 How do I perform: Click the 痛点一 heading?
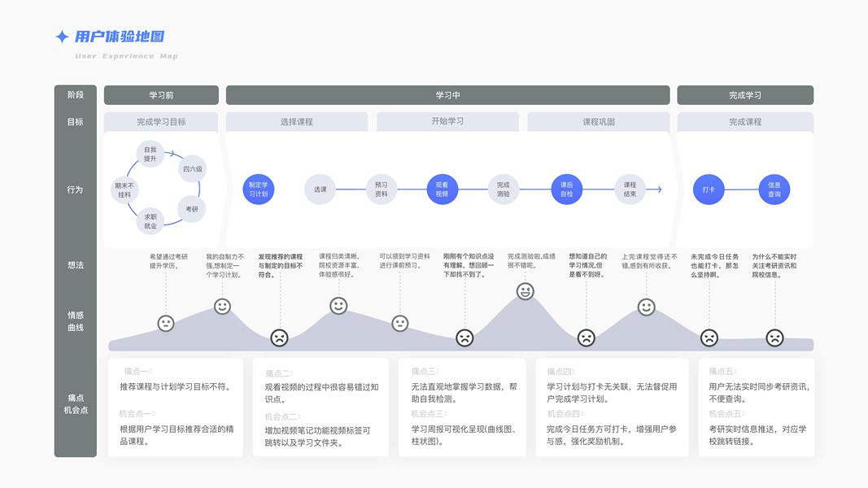[x=137, y=371]
